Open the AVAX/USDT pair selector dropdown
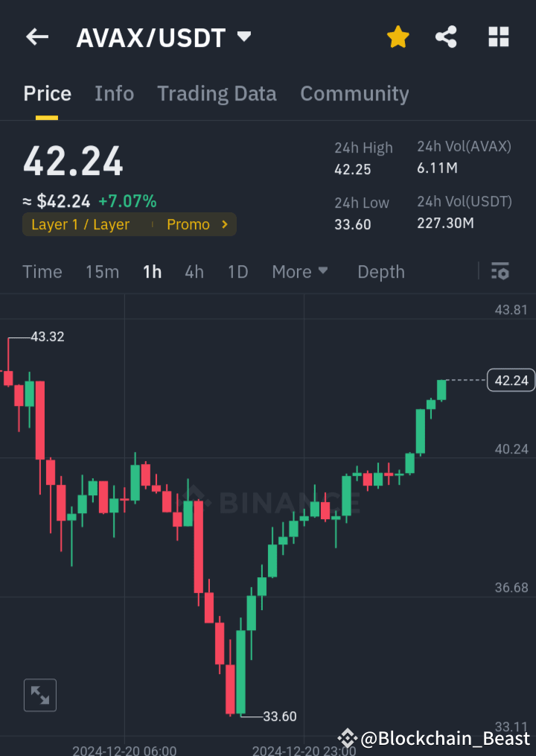 click(243, 36)
